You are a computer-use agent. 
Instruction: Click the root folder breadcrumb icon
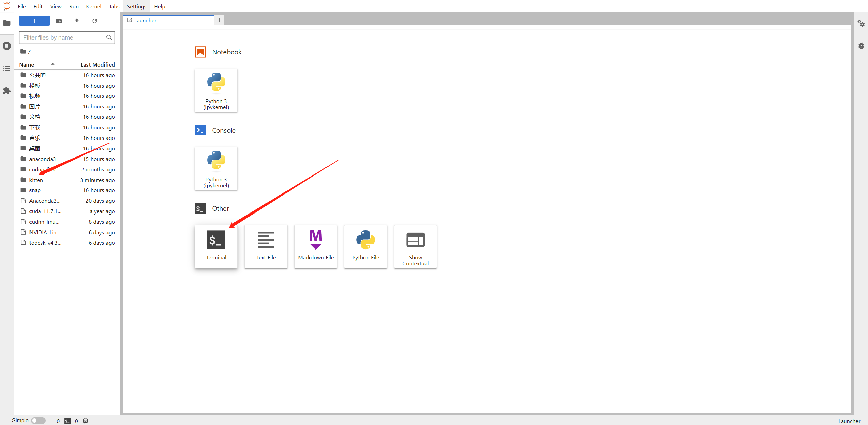pyautogui.click(x=23, y=51)
